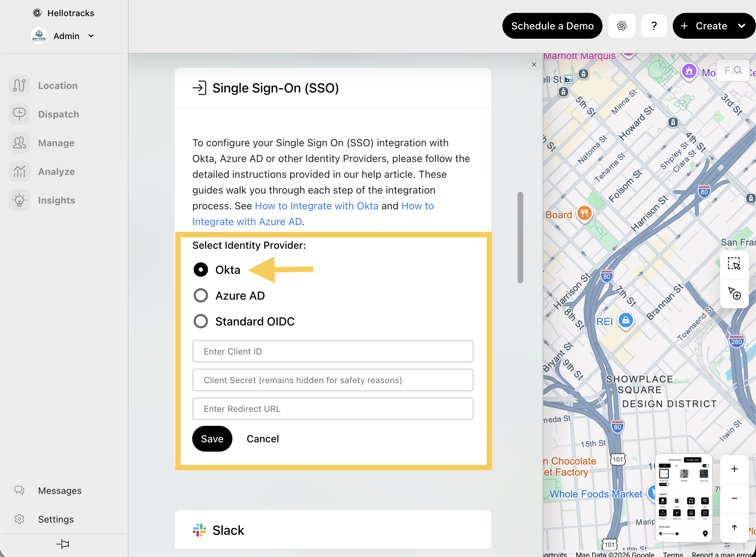
Task: Open How to Integrate with Okta link
Action: [x=316, y=206]
